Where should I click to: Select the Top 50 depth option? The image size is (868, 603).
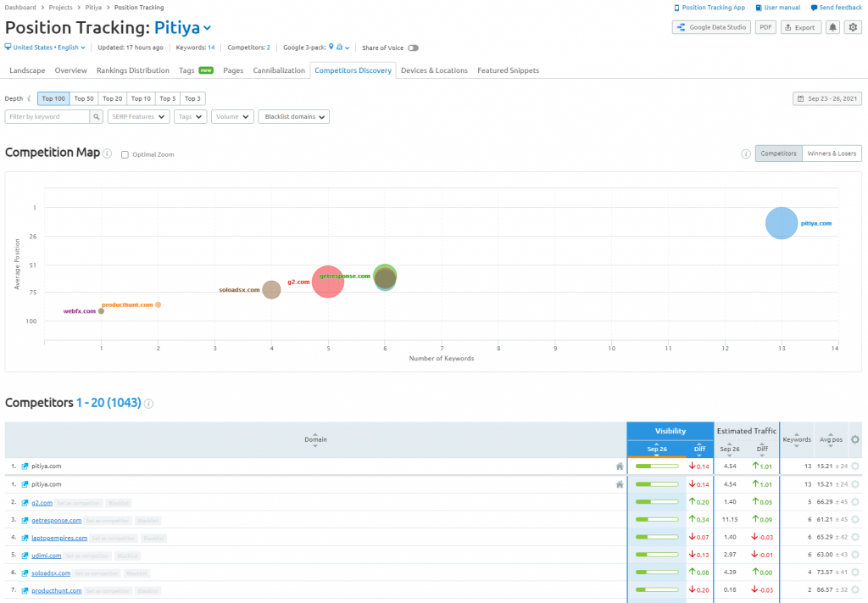(x=84, y=98)
